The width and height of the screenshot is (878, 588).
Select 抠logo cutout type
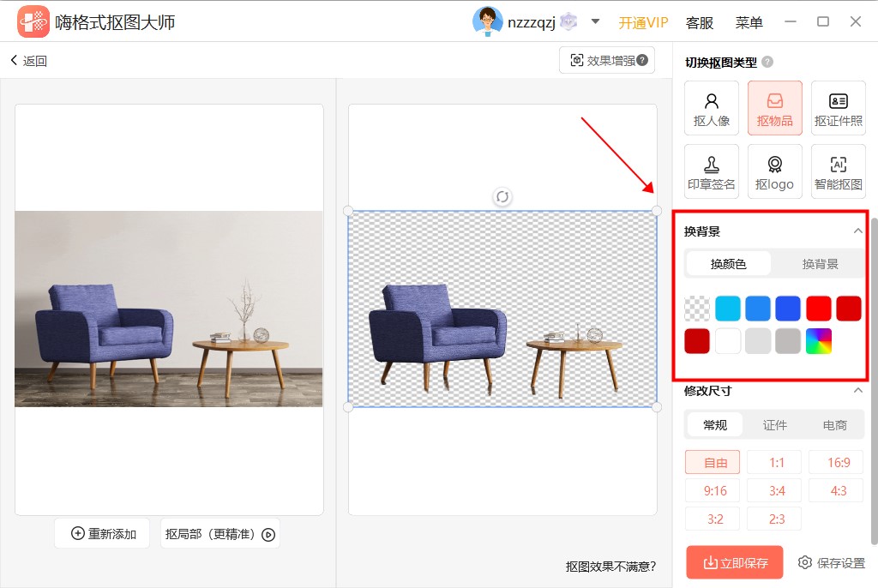click(x=775, y=171)
